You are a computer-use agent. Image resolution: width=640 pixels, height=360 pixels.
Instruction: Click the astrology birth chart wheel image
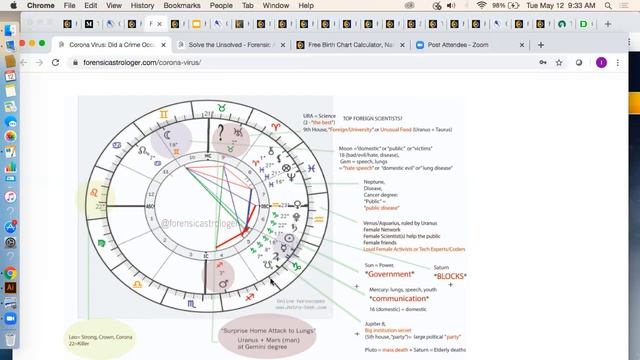(206, 207)
